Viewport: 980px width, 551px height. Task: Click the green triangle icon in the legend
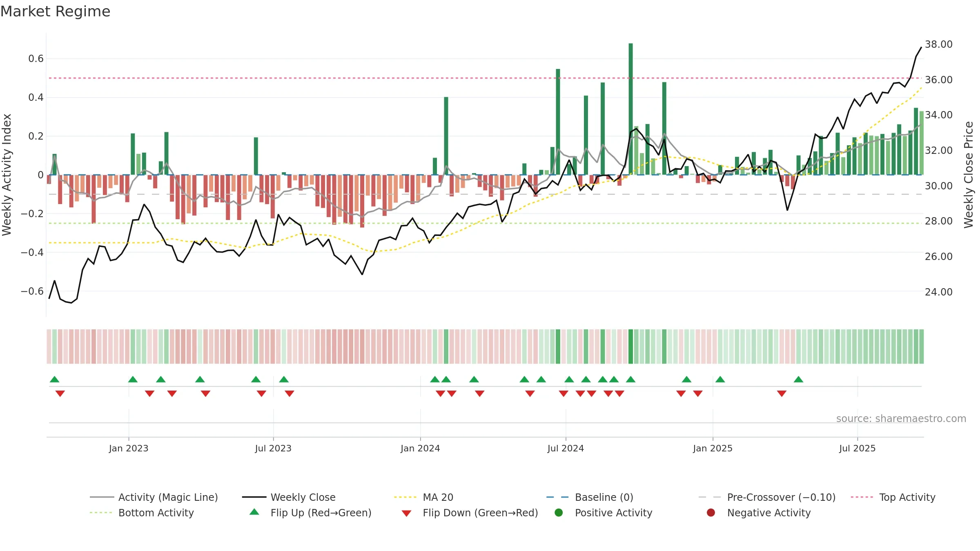pos(254,512)
